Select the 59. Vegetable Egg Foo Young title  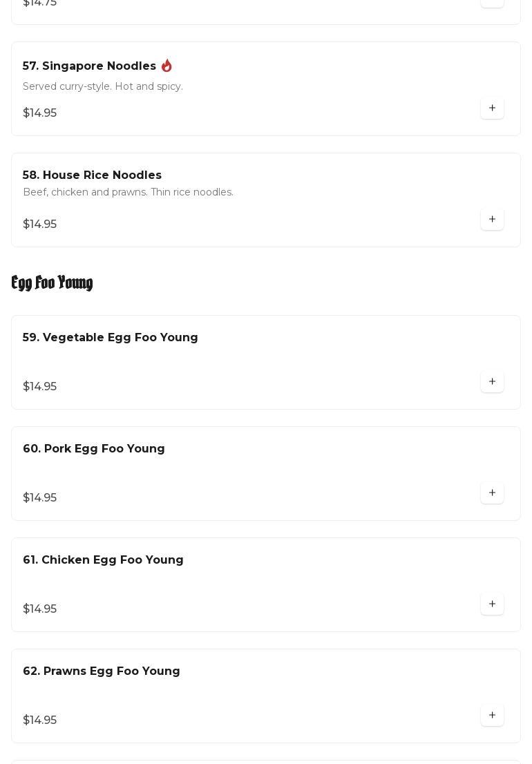[111, 338]
